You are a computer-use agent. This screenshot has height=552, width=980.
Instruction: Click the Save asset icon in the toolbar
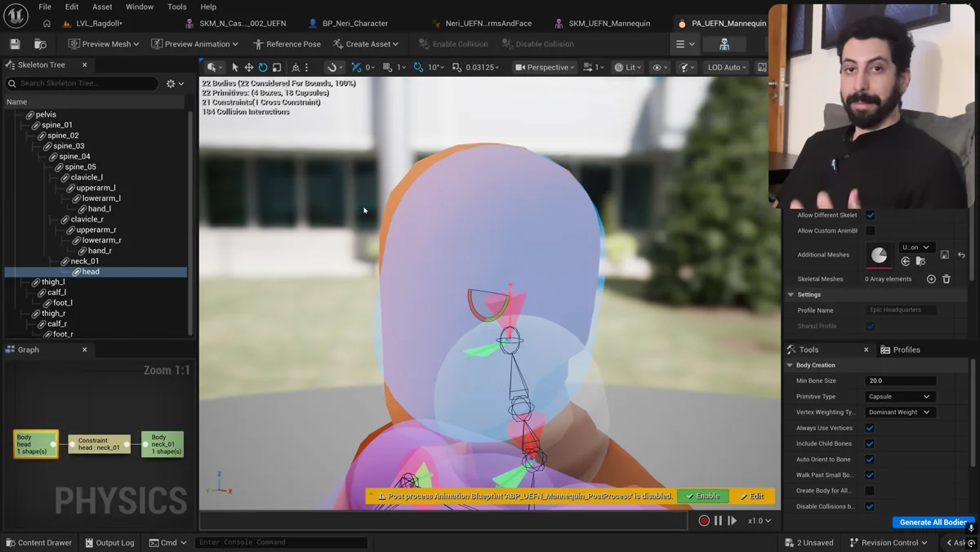15,44
